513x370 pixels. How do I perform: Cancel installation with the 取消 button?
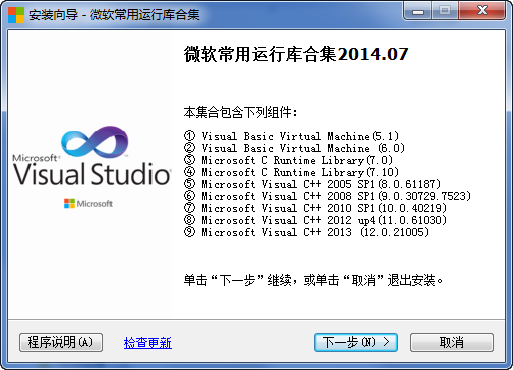(x=452, y=342)
